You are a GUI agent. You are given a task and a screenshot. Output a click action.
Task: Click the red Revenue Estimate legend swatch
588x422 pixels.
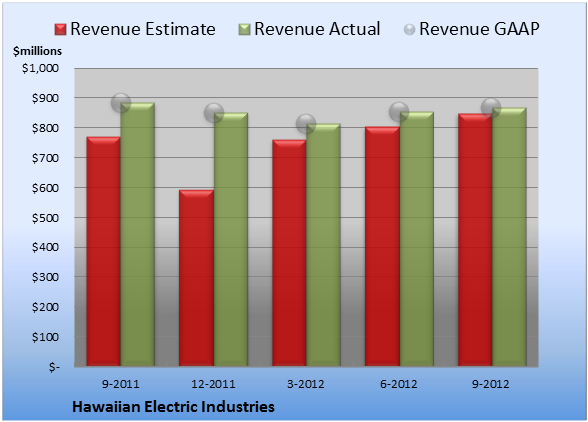tap(60, 30)
